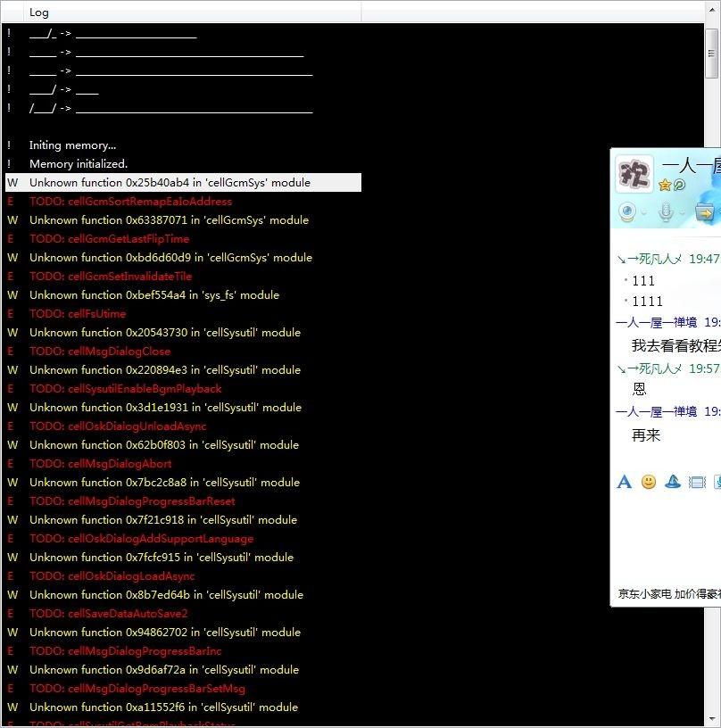The height and width of the screenshot is (728, 721).
Task: Start a video call with the webcam icon
Action: (627, 212)
